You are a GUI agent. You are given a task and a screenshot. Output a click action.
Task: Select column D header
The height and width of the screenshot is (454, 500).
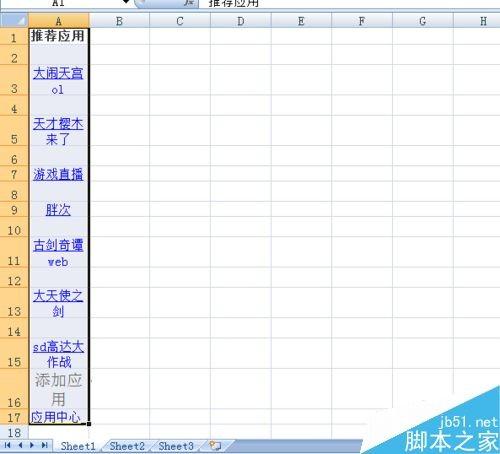click(241, 21)
